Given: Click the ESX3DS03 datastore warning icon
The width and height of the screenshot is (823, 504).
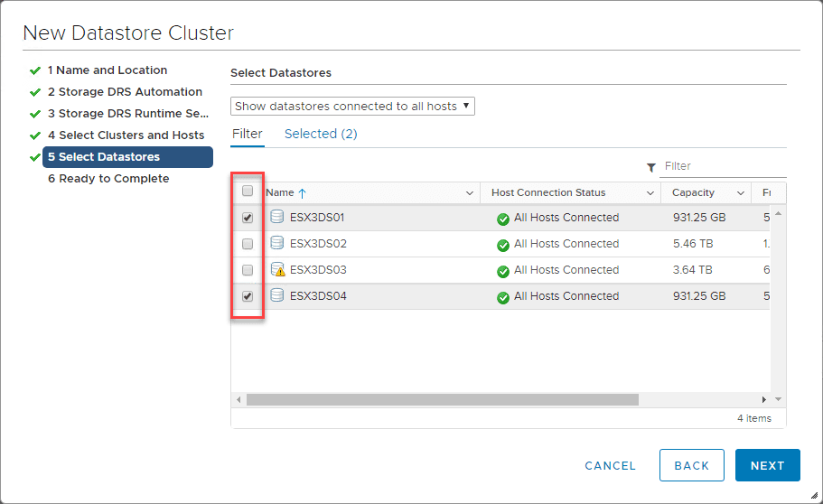Looking at the screenshot, I should click(277, 270).
